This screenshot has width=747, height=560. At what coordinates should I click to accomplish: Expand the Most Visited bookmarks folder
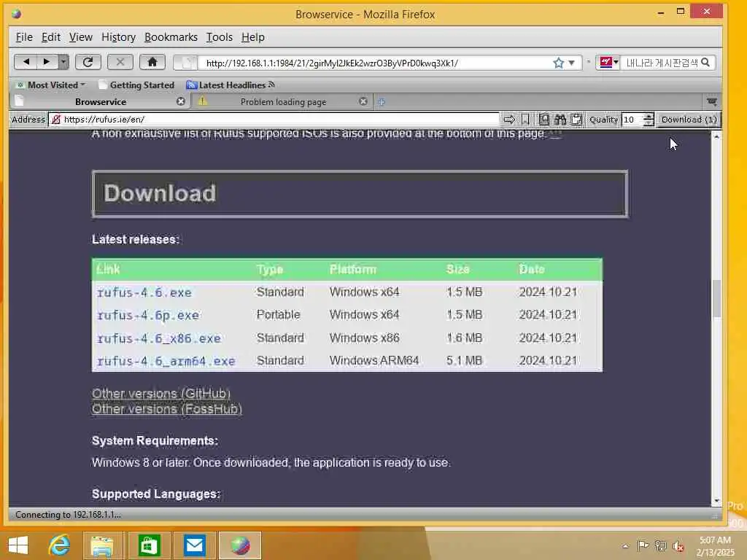[51, 85]
